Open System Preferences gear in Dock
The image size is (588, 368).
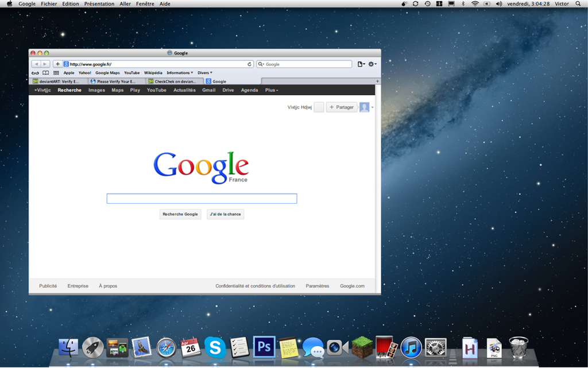435,348
